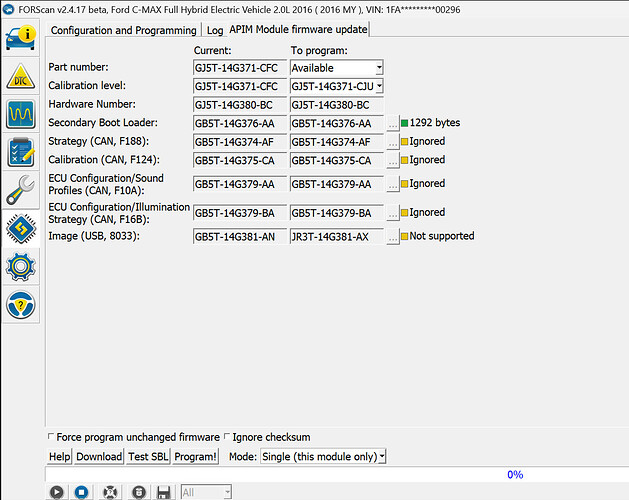The width and height of the screenshot is (629, 500).
Task: Enable Ignore checksum checkbox
Action: pyautogui.click(x=227, y=436)
